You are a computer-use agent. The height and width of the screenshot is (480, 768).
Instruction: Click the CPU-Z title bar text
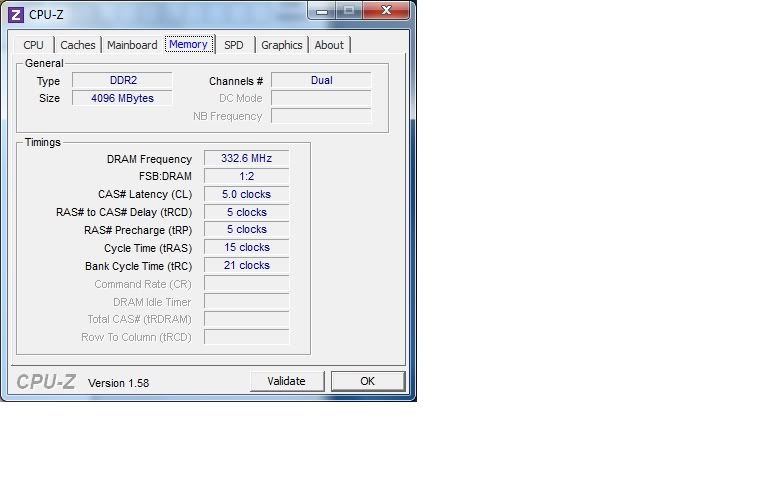pyautogui.click(x=46, y=15)
